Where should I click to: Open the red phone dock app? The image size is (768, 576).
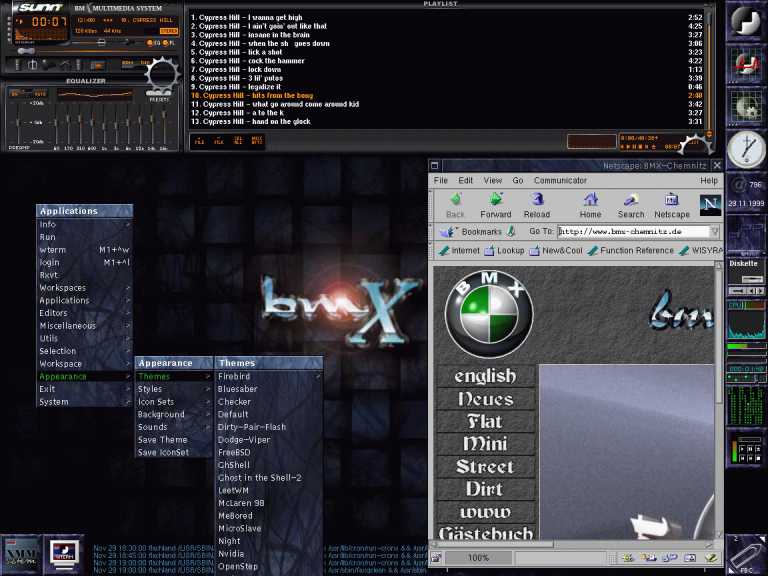(x=746, y=65)
